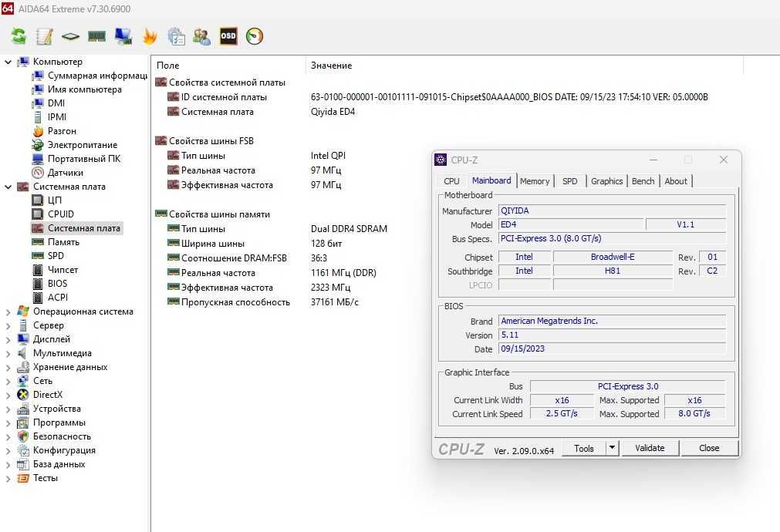The height and width of the screenshot is (532, 780).
Task: Open the CPU-Z Tools dropdown arrow
Action: [613, 448]
